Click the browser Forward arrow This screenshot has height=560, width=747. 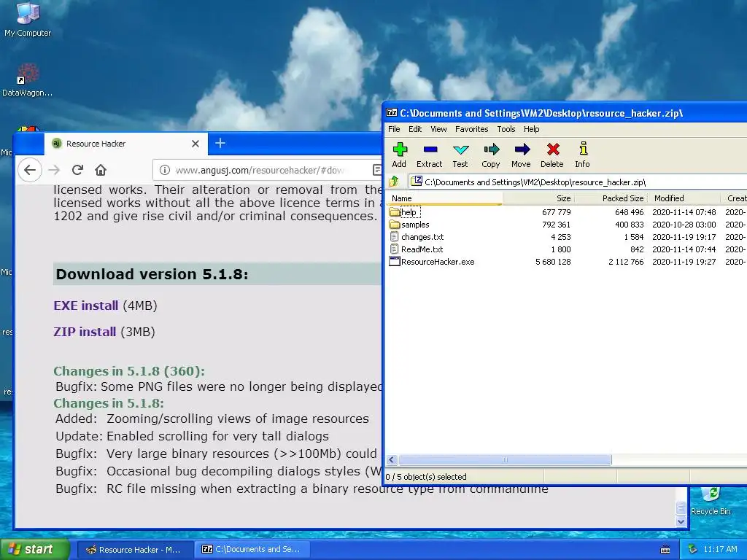point(54,170)
